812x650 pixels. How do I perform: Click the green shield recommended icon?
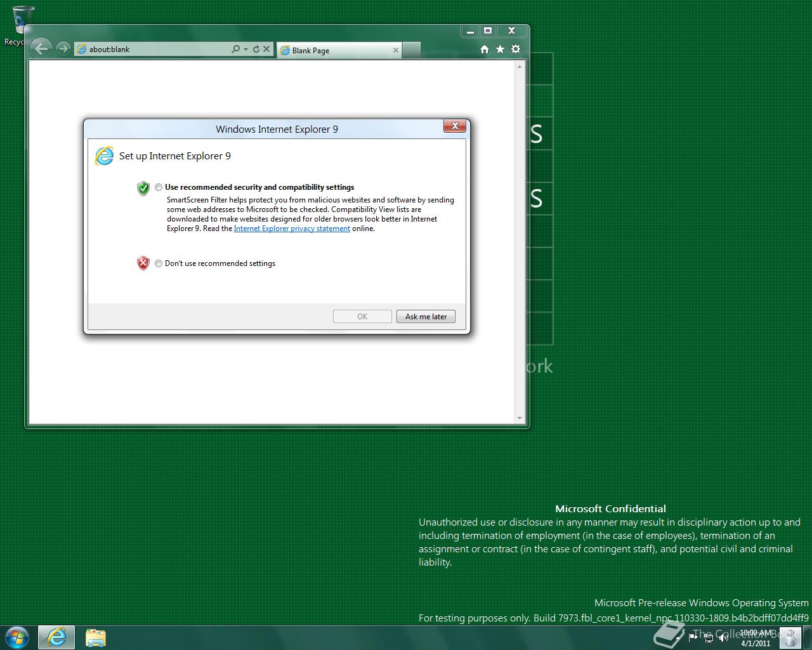tap(143, 188)
